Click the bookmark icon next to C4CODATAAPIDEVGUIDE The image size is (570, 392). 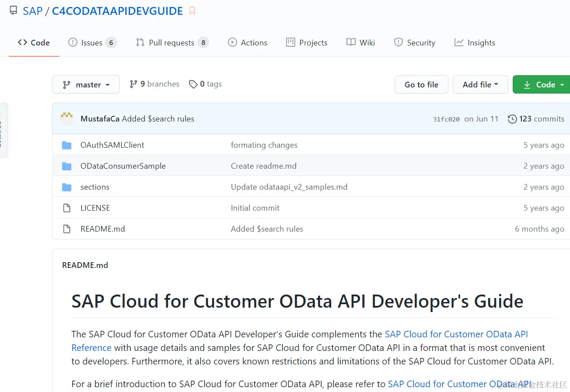[192, 11]
